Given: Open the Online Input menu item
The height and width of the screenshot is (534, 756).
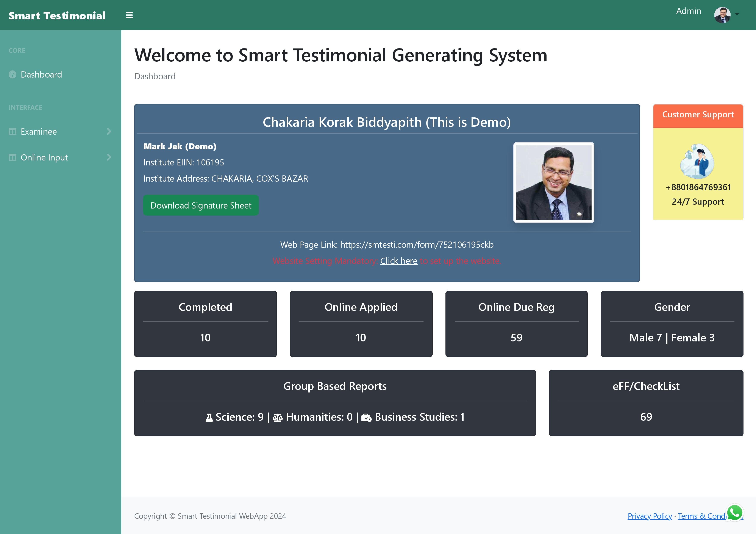Looking at the screenshot, I should click(x=44, y=158).
